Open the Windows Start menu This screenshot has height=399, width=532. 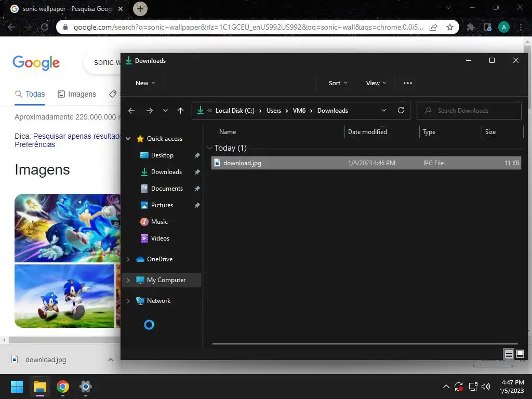[17, 387]
